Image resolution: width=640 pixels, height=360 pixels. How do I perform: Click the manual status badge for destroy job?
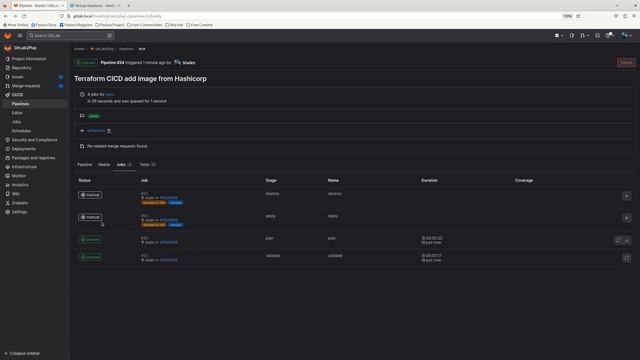coord(90,195)
